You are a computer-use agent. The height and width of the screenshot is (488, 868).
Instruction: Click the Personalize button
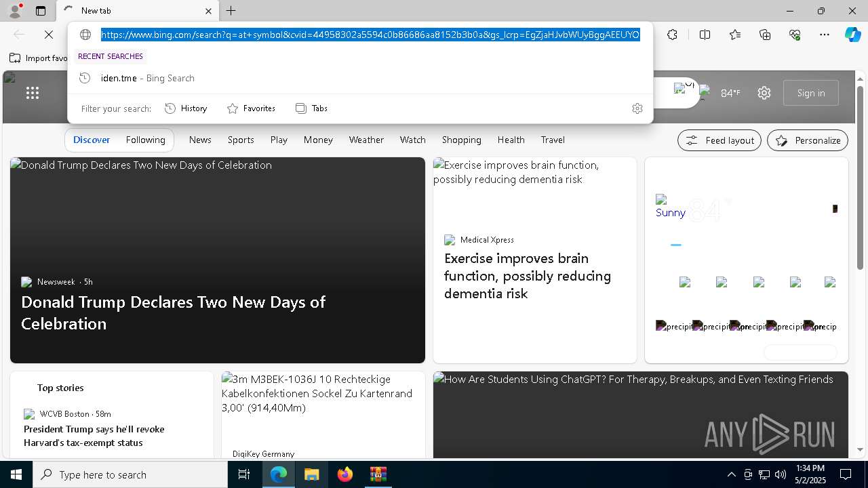point(808,140)
